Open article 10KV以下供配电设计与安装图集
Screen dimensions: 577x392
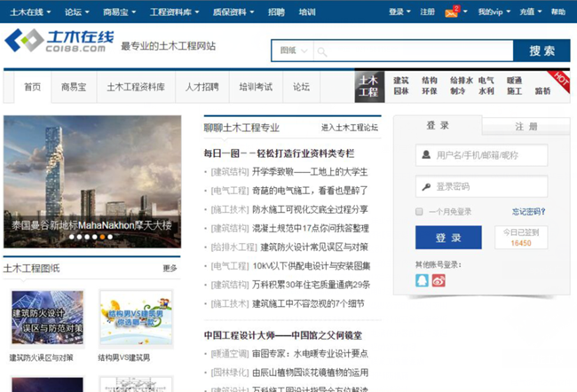[312, 266]
